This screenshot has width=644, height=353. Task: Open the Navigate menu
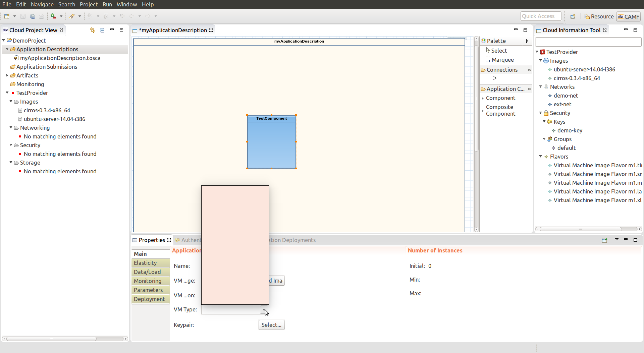[42, 4]
